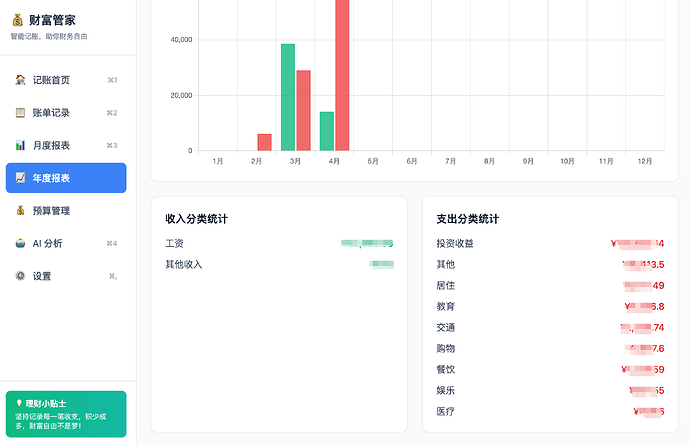The image size is (689, 445).
Task: Click the 40,000 y-axis label
Action: point(181,40)
